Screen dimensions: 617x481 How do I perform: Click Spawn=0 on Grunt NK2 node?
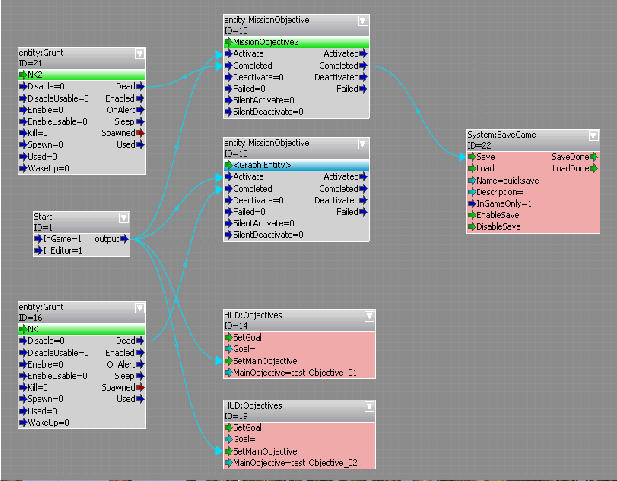point(46,145)
